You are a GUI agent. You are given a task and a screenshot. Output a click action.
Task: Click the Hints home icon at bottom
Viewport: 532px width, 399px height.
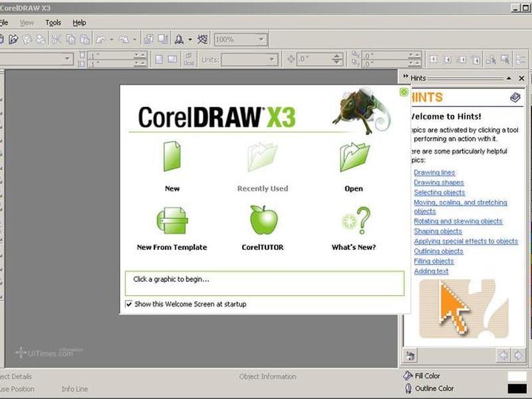[410, 356]
